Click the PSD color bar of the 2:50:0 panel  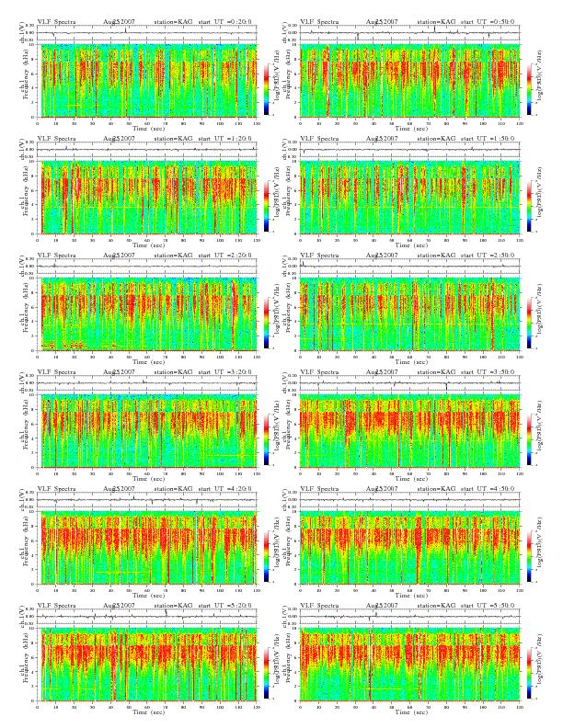530,323
